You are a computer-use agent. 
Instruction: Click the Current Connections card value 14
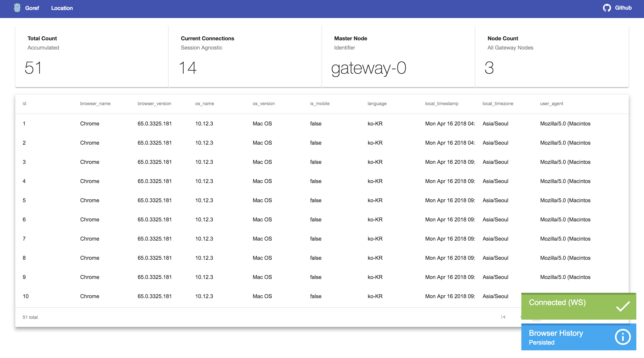187,68
